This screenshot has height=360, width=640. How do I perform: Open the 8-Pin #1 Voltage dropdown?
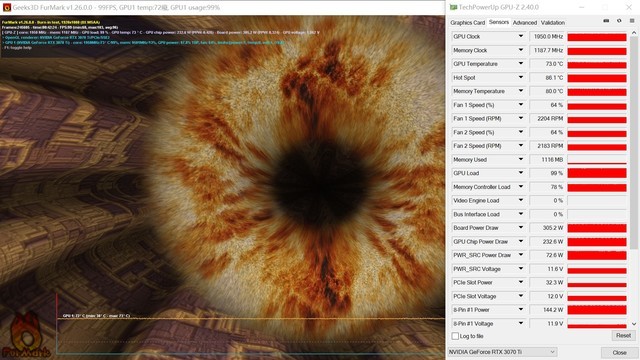[x=521, y=324]
